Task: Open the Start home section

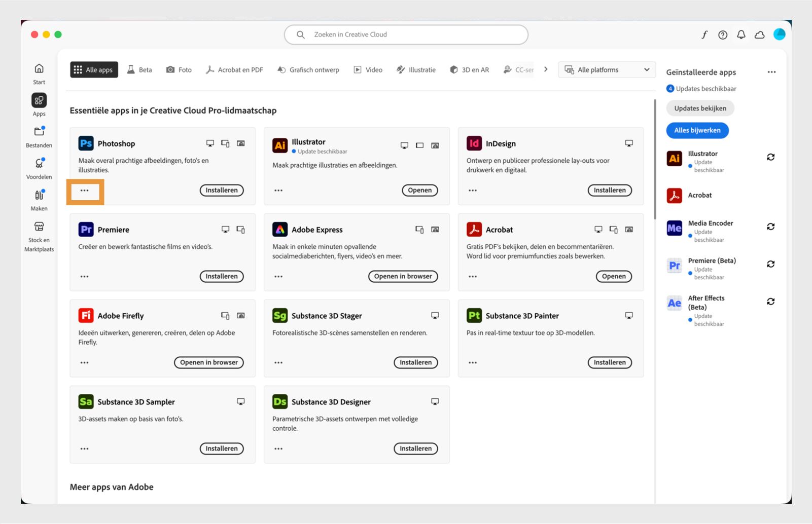Action: (39, 74)
